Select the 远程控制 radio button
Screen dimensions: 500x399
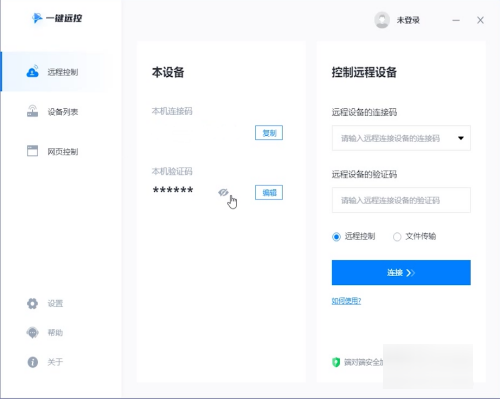pyautogui.click(x=336, y=237)
